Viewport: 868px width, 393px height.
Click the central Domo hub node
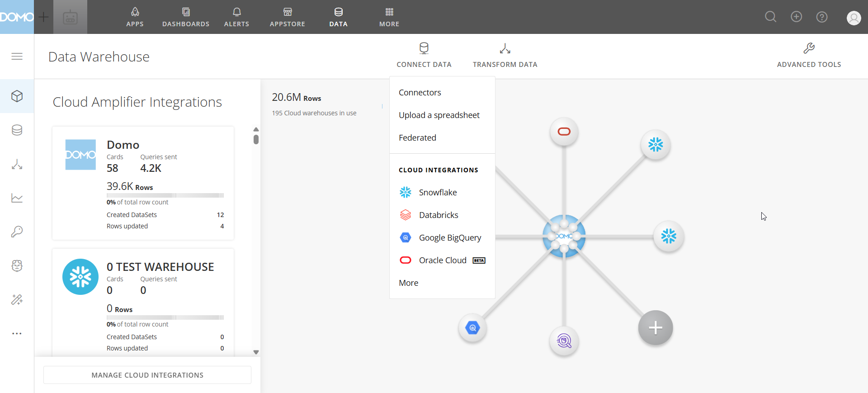[x=564, y=236]
